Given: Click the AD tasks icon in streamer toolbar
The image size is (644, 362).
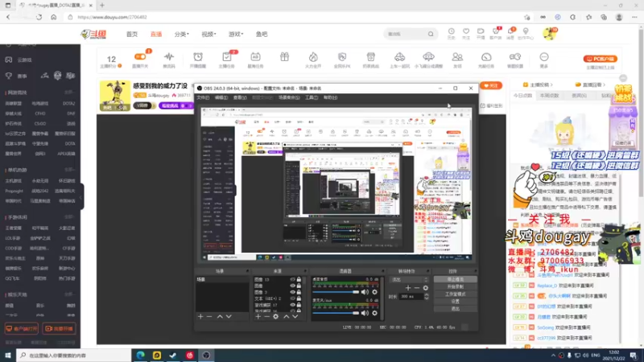Looking at the screenshot, I should [255, 56].
